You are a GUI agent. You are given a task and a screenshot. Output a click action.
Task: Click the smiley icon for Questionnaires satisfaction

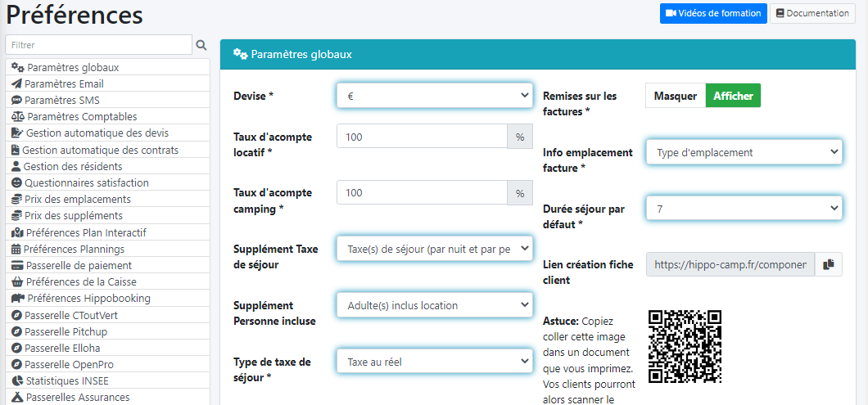point(16,183)
